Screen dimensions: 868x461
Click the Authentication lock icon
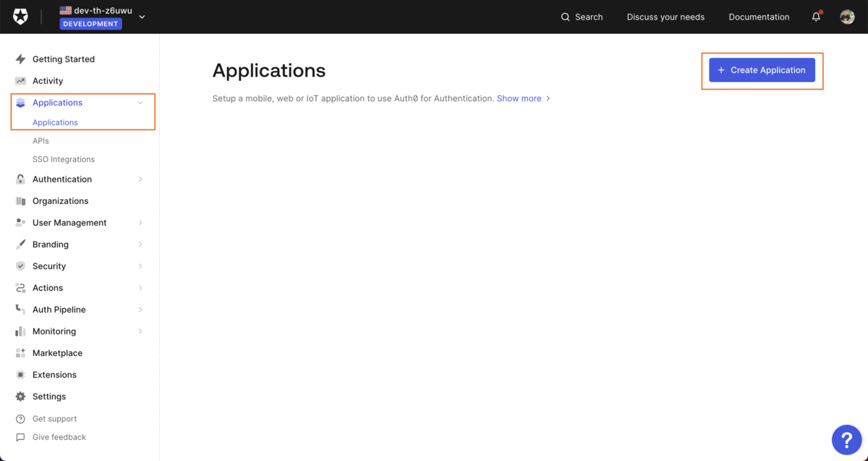[20, 179]
